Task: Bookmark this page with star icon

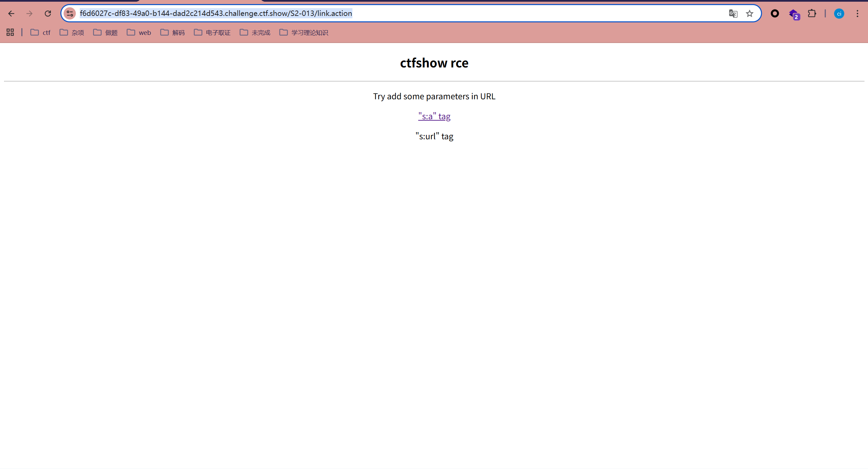Action: point(750,14)
